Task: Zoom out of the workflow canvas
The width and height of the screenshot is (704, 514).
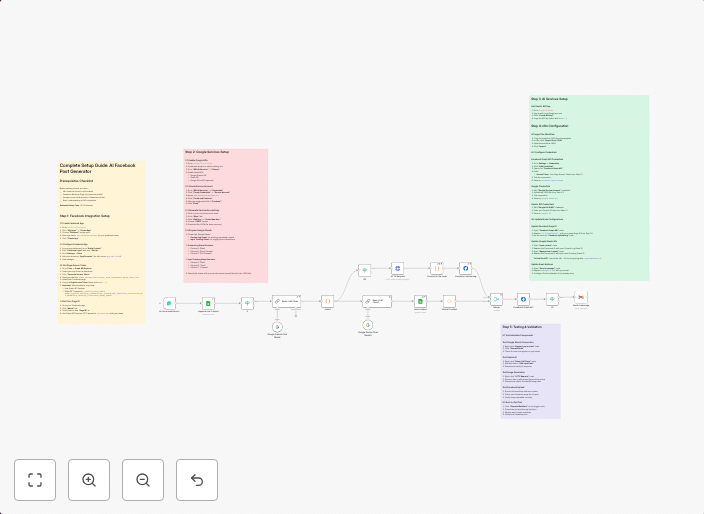Action: point(143,480)
